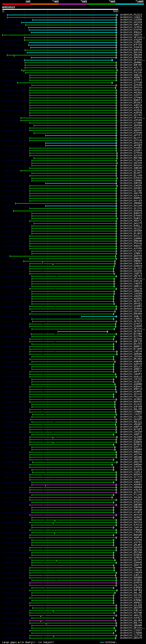Viewport: 146px width, 644px height.
Task: Click the purple alignment bar of A0L2S9
Action: pyautogui.click(x=73, y=585)
